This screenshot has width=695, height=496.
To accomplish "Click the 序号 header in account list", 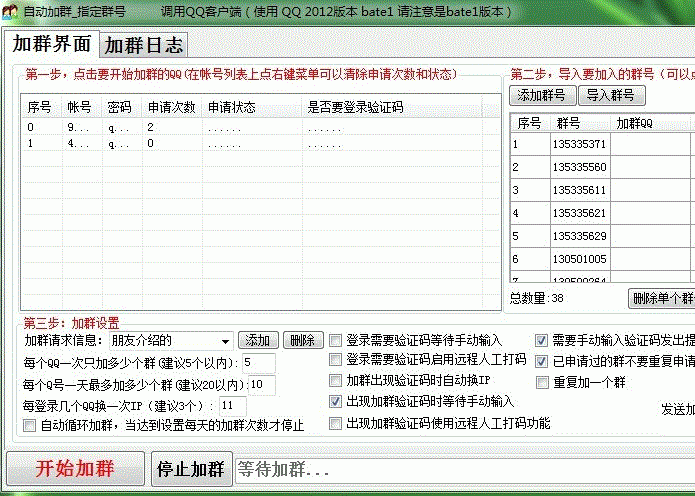I will pos(39,107).
